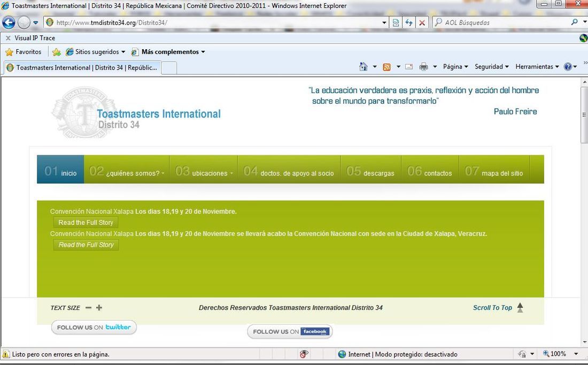The height and width of the screenshot is (365, 588).
Task: Click the Paulo Freire quote author text
Action: click(x=515, y=111)
